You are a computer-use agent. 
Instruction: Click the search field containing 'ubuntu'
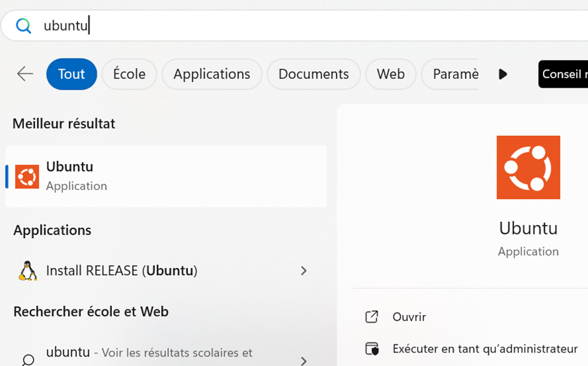[295, 25]
